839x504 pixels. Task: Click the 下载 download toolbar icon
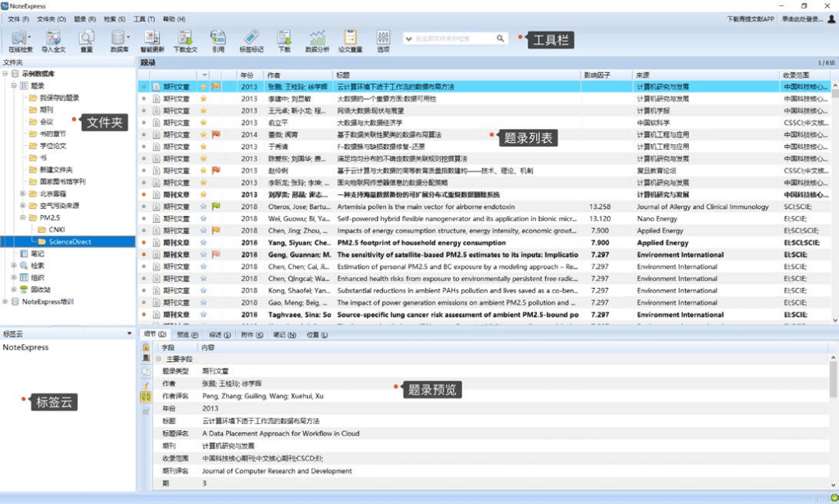coord(284,41)
